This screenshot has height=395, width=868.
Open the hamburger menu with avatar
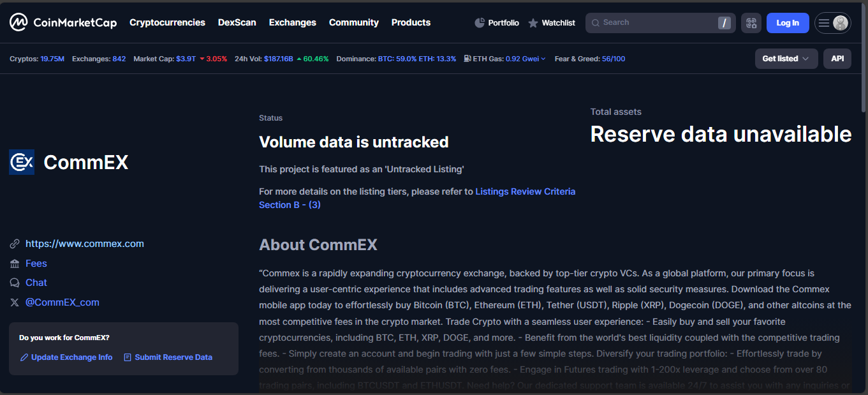(832, 23)
